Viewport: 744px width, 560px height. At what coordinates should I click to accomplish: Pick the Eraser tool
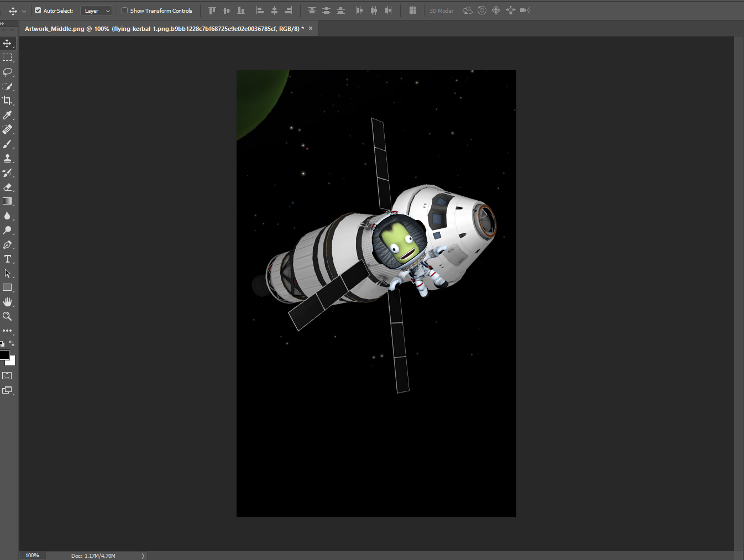(7, 187)
